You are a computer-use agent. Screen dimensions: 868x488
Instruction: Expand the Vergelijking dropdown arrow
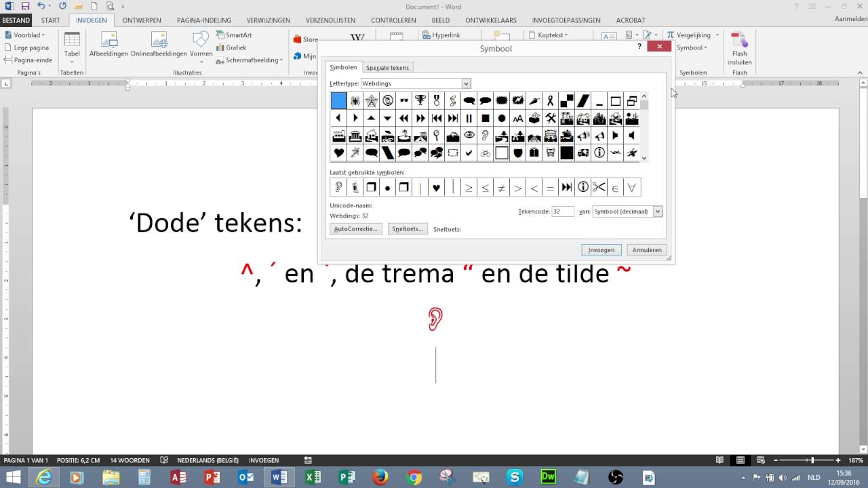point(717,35)
